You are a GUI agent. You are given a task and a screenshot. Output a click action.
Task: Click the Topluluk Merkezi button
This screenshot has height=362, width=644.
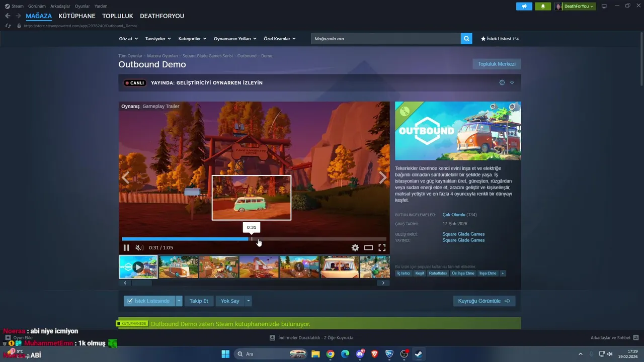pyautogui.click(x=497, y=64)
